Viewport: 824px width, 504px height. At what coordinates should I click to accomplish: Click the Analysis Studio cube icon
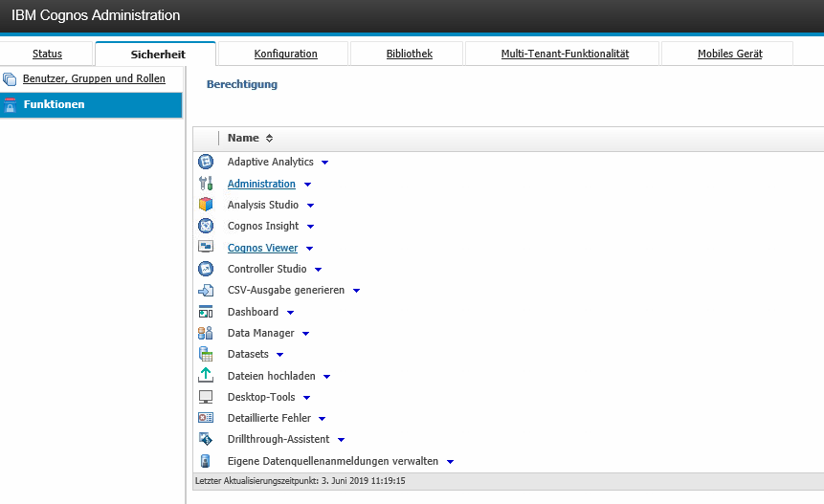(x=205, y=205)
